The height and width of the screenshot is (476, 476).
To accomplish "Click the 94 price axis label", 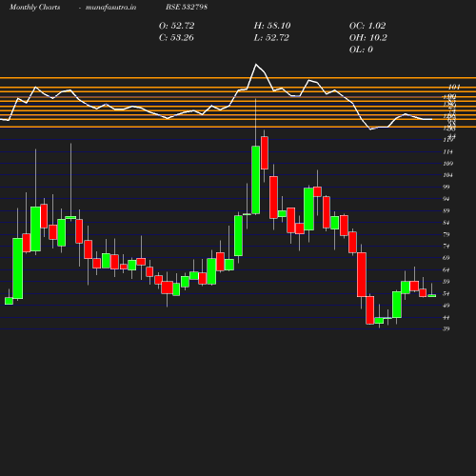I will click(x=446, y=199).
